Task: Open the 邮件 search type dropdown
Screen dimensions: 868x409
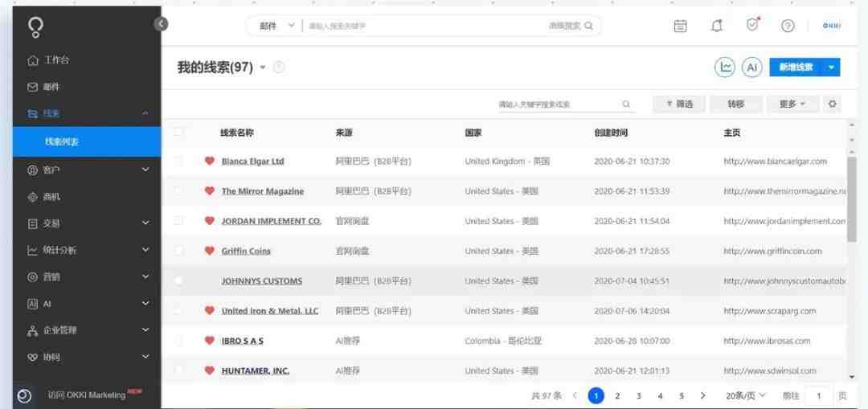Action: (x=276, y=26)
